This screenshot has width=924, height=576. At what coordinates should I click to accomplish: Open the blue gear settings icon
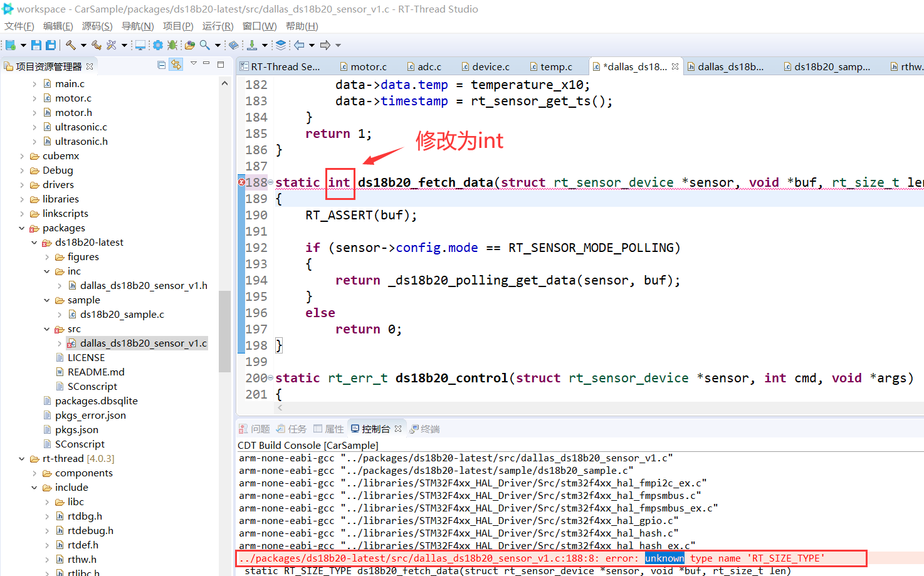[158, 45]
